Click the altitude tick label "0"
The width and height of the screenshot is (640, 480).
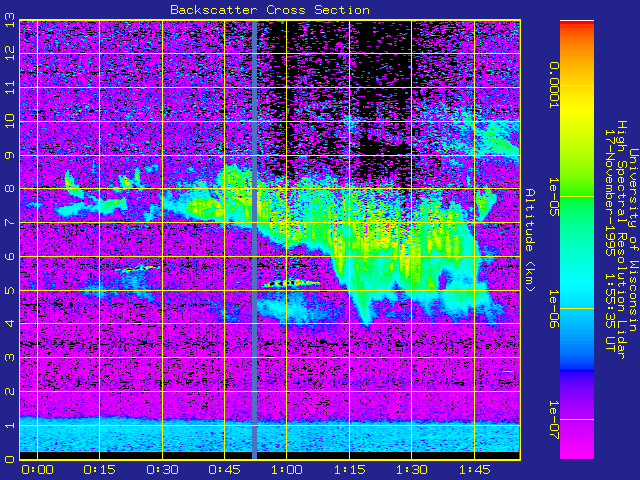9,459
